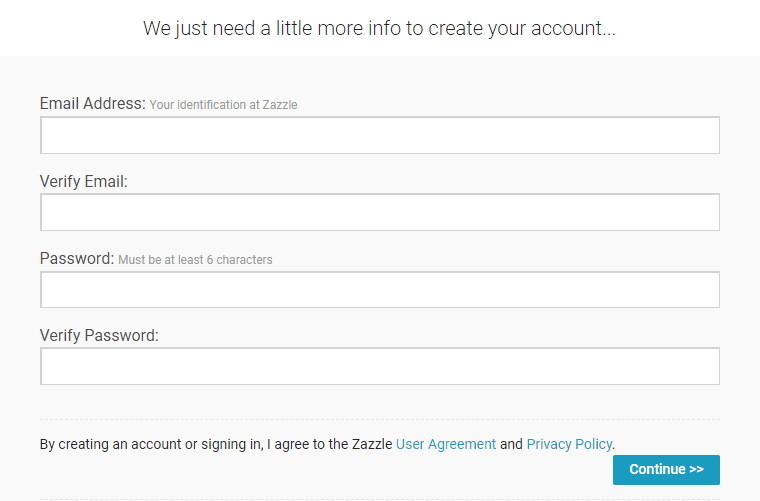Click the Email Address input field

click(x=380, y=135)
